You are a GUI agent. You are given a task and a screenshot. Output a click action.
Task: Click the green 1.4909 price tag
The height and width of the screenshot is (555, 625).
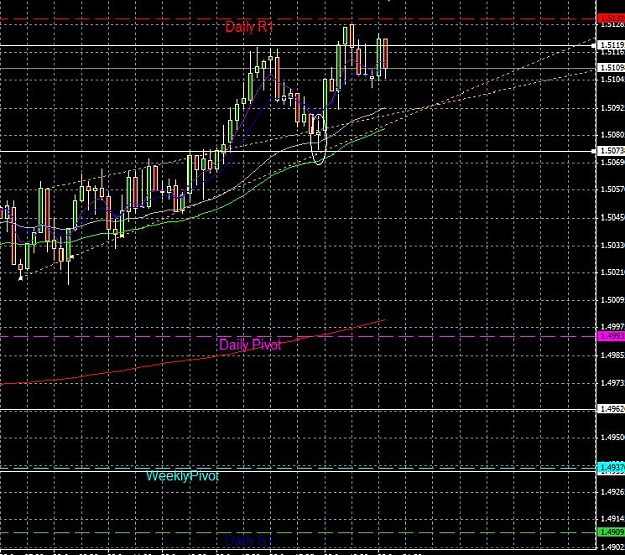(611, 532)
